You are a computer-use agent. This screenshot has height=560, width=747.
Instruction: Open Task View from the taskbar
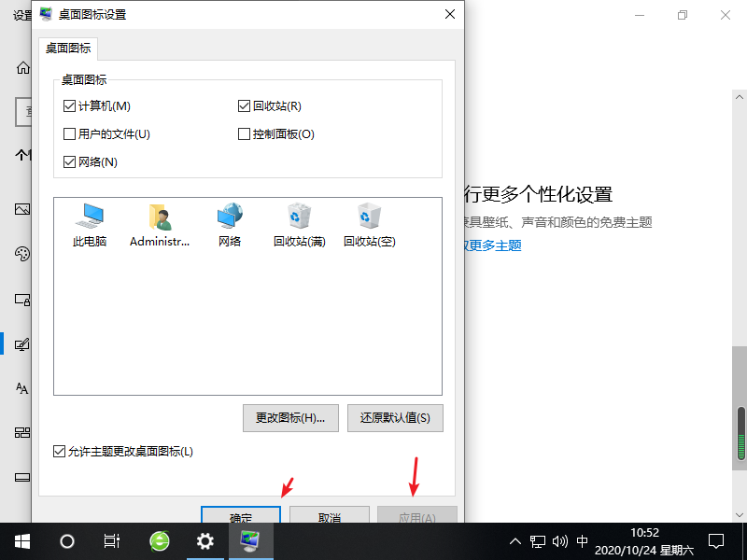click(112, 540)
